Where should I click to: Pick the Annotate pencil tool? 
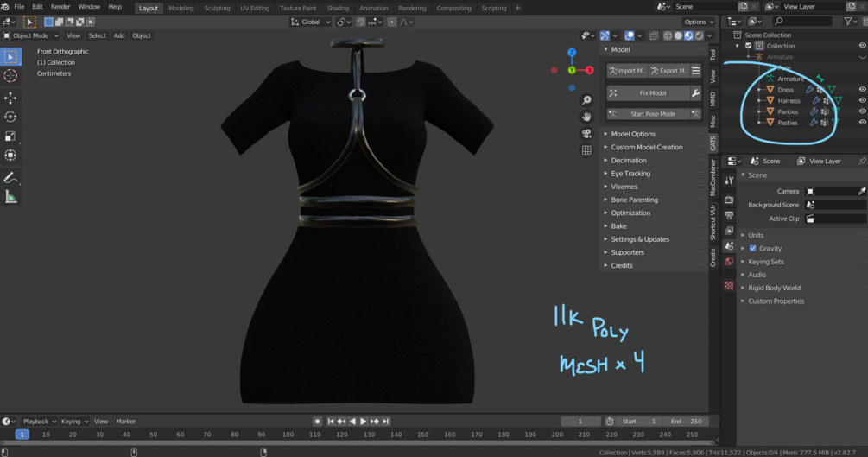point(10,178)
